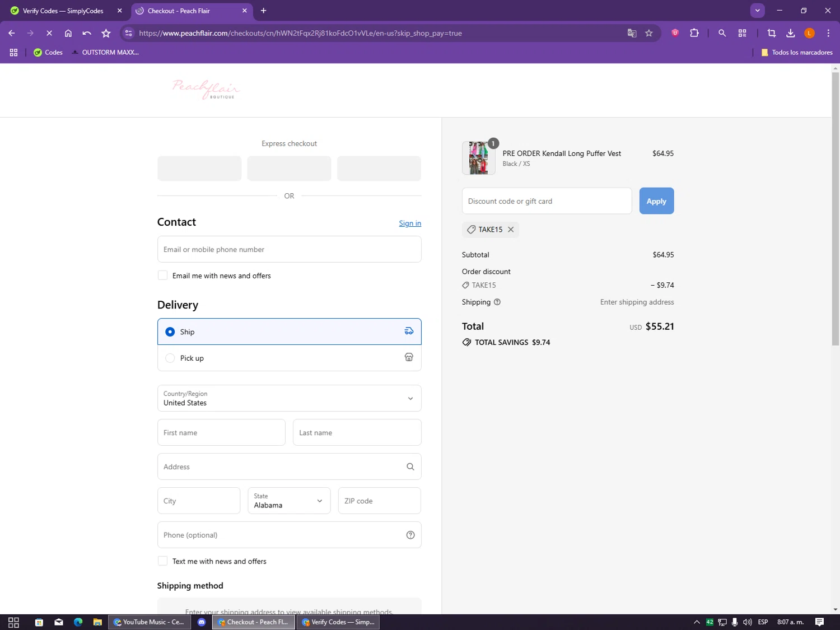Check Text me with news and offers
Image resolution: width=840 pixels, height=630 pixels.
click(162, 561)
